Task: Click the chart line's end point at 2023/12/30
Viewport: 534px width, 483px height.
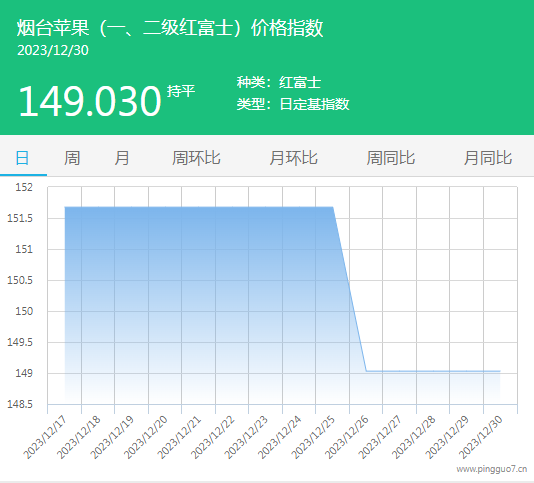Action: (500, 371)
